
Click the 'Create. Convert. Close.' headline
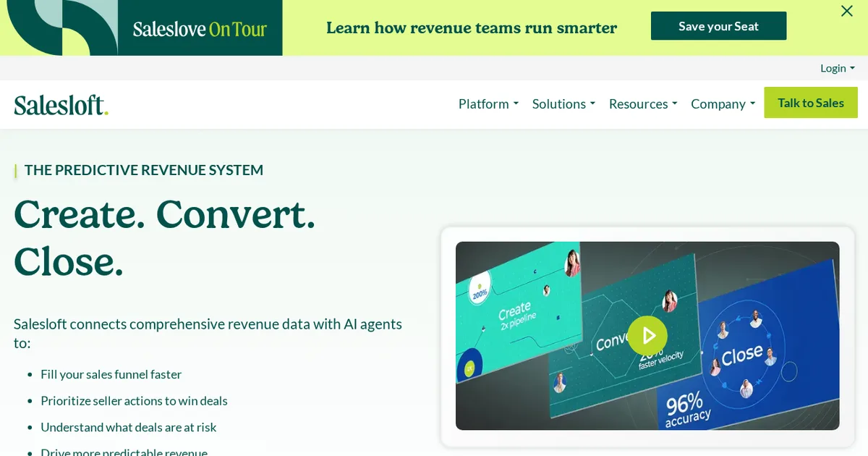165,237
